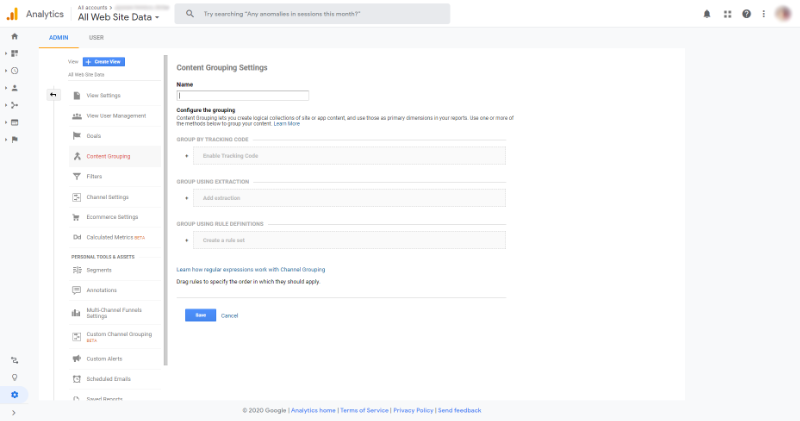Click the Create View button

(104, 62)
